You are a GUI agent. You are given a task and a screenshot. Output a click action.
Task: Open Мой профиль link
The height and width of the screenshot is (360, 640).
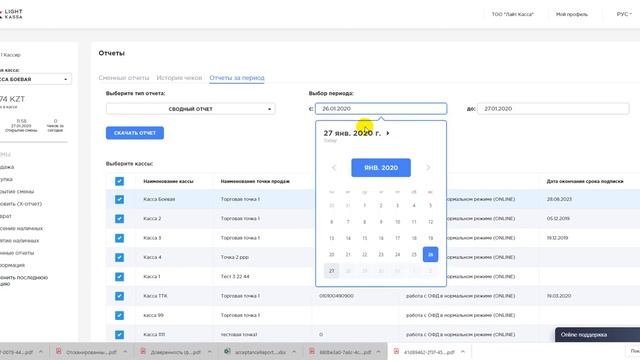(x=571, y=14)
